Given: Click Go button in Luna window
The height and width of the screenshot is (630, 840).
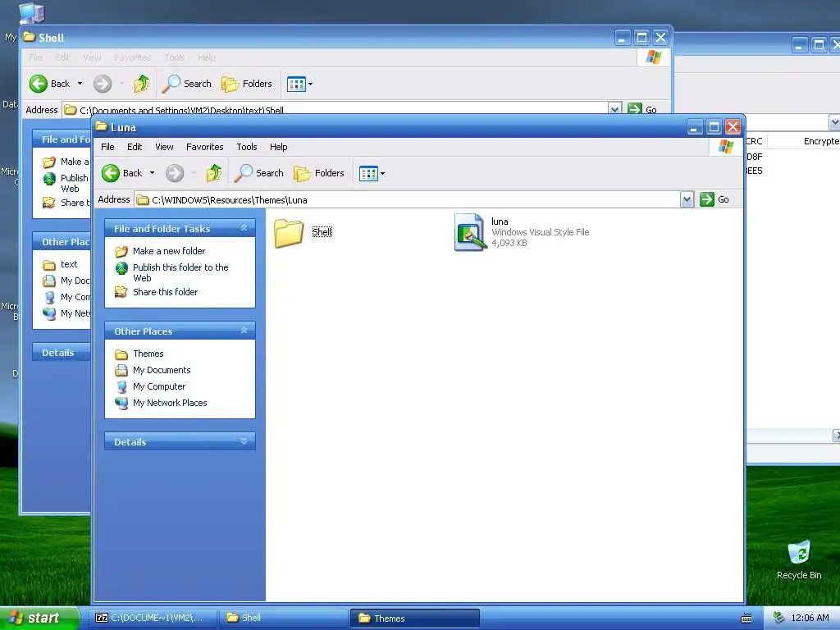Looking at the screenshot, I should click(714, 199).
